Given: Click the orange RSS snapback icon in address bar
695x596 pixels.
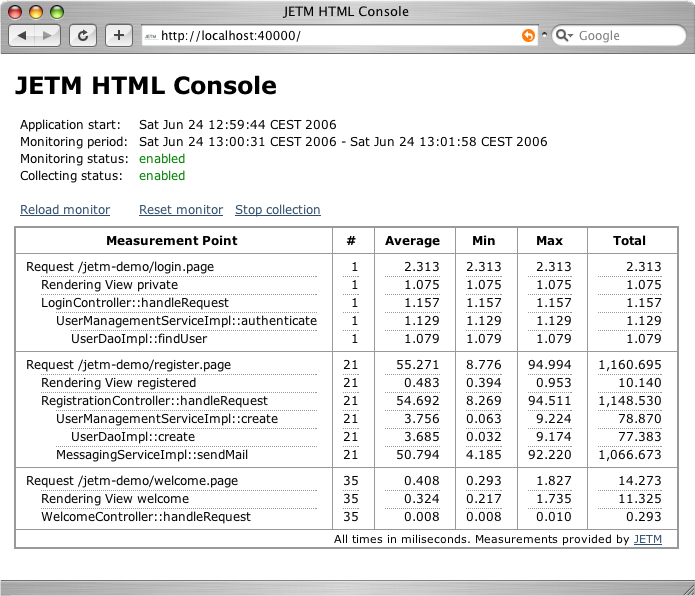Looking at the screenshot, I should click(528, 35).
